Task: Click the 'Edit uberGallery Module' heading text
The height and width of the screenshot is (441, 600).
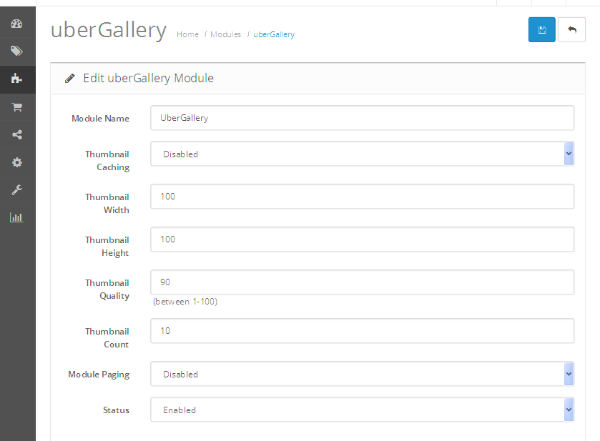Action: (148, 78)
